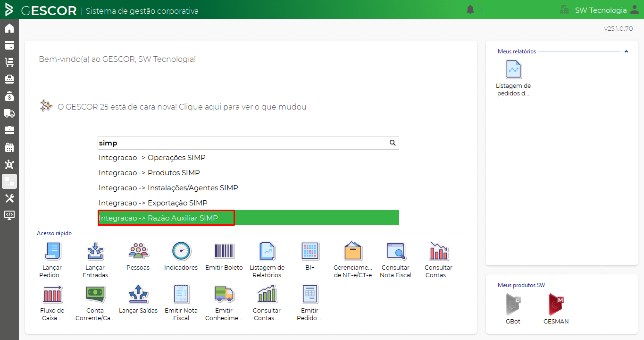644x340 pixels.
Task: Collapse the Meus relatórios panel
Action: 626,51
